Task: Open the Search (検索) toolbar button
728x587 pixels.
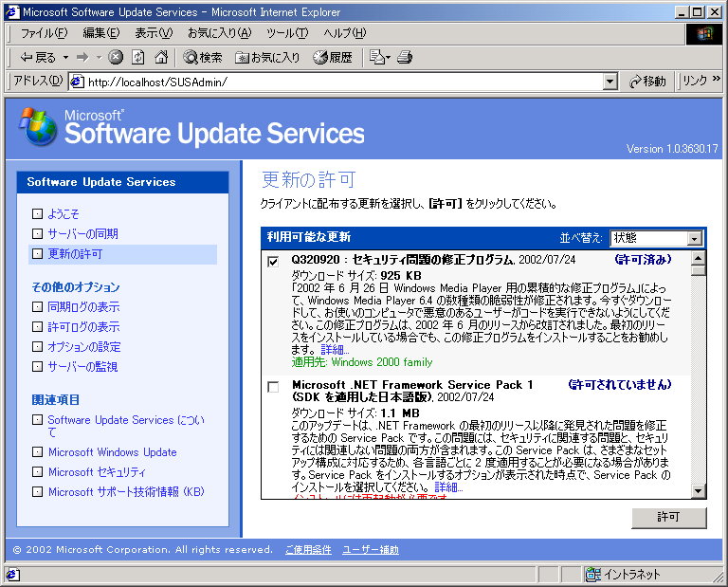Action: tap(203, 57)
